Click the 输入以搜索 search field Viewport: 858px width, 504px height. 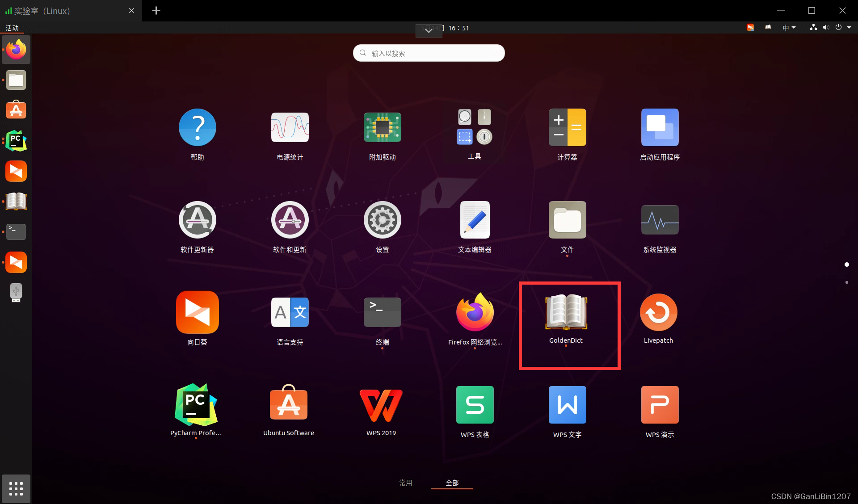pyautogui.click(x=429, y=53)
